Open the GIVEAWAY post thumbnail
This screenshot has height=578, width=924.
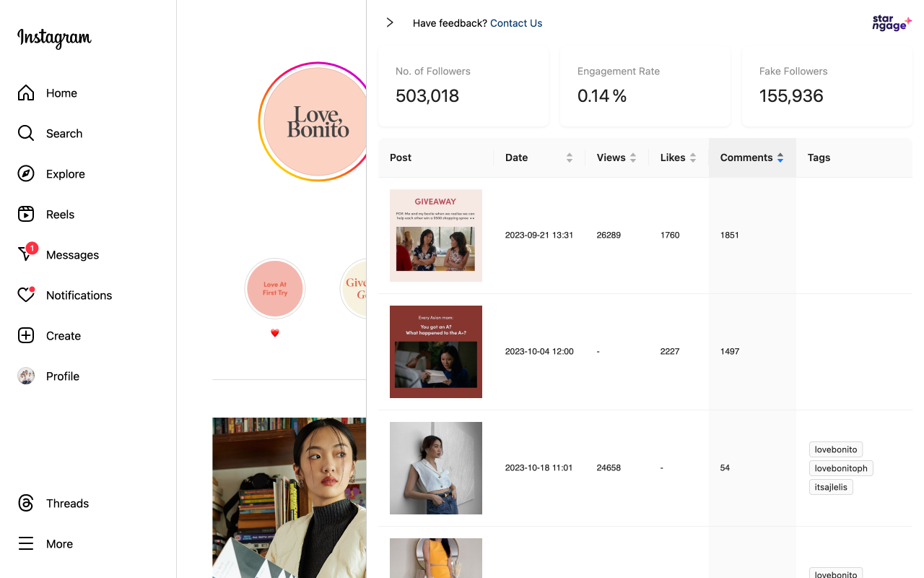[x=435, y=236]
